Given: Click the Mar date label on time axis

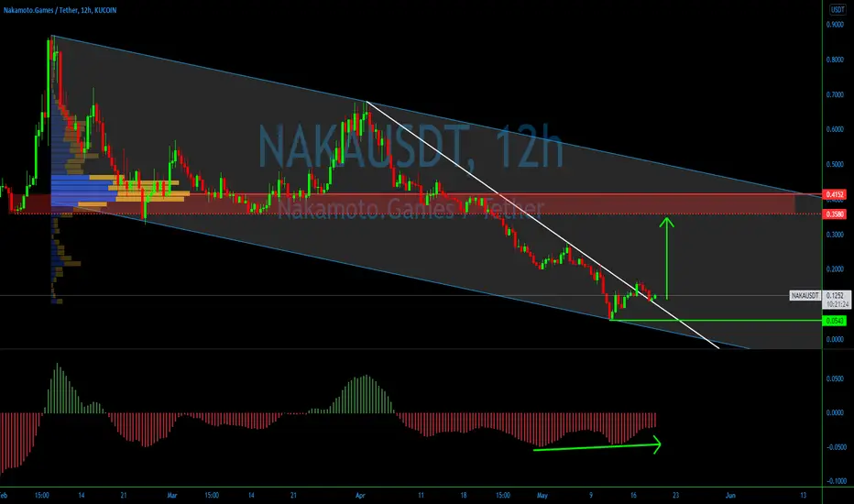Looking at the screenshot, I should tap(172, 495).
